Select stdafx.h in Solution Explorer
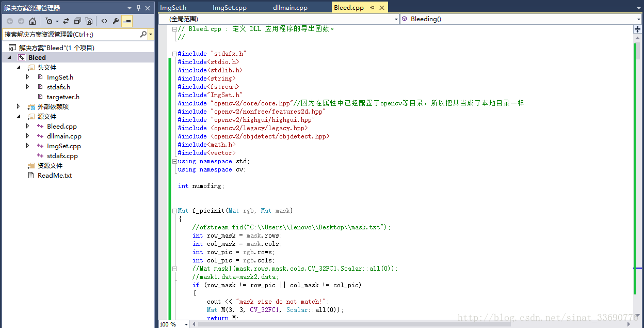The height and width of the screenshot is (328, 644). click(x=58, y=87)
